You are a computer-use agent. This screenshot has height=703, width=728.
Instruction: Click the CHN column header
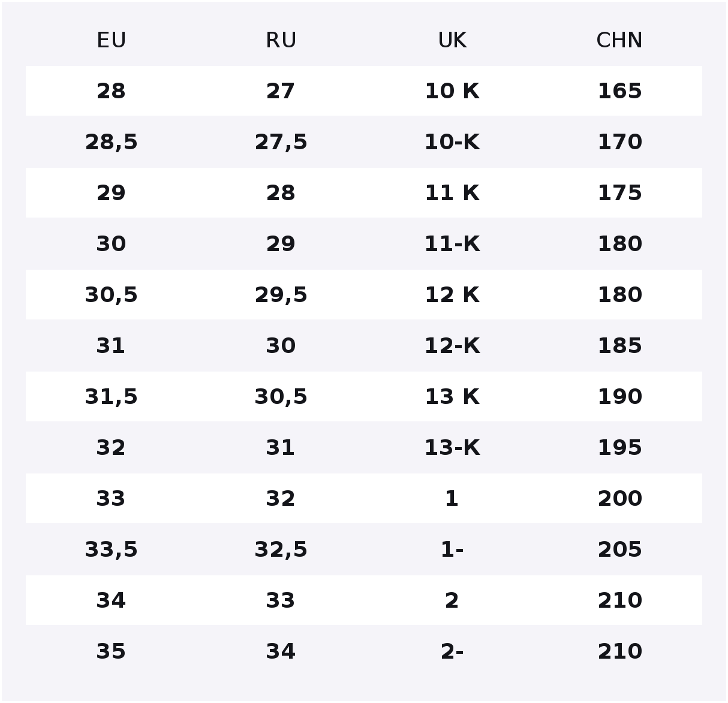click(x=619, y=41)
